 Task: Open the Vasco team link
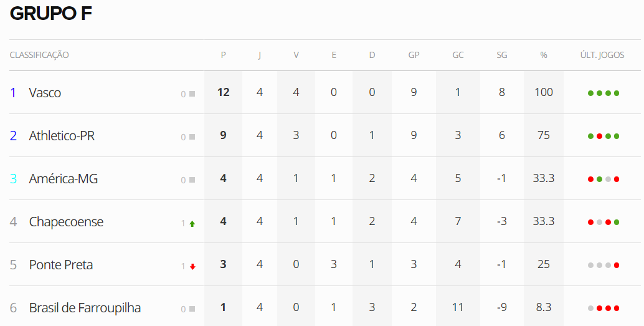coord(45,92)
